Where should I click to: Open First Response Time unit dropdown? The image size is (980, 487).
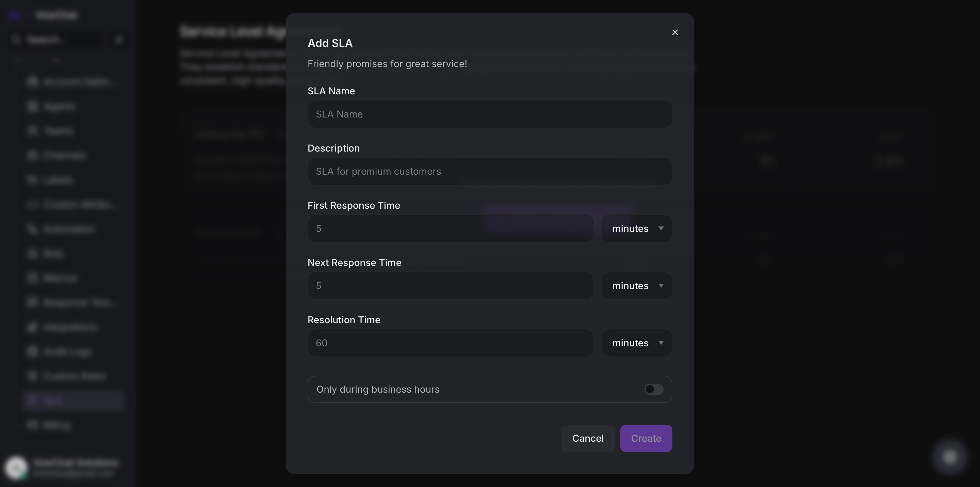(636, 229)
